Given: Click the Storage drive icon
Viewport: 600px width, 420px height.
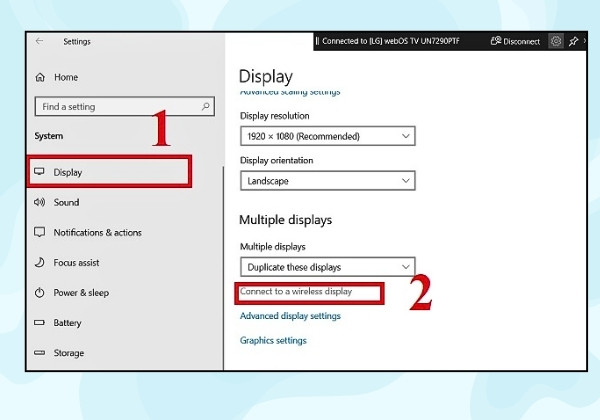Looking at the screenshot, I should coord(39,352).
